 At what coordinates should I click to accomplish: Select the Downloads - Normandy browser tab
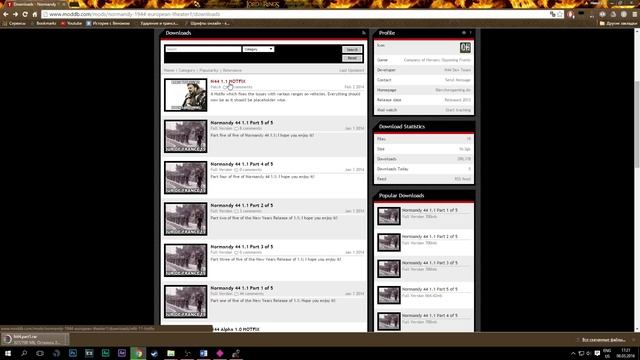(36, 4)
